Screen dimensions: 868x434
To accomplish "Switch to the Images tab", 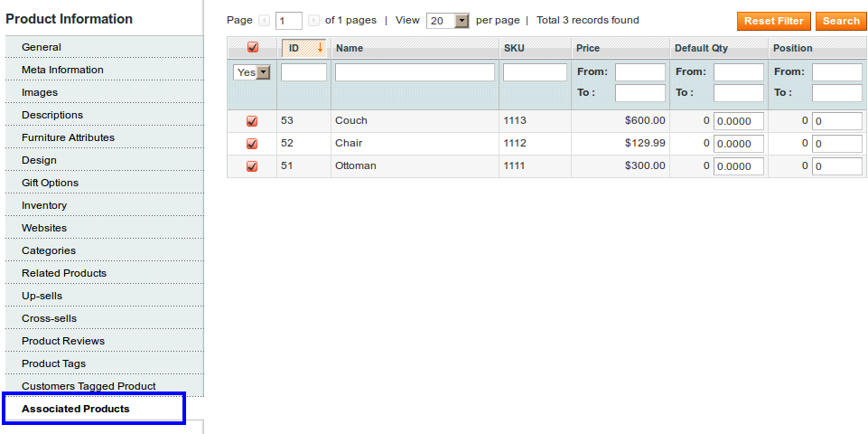I will 105,92.
